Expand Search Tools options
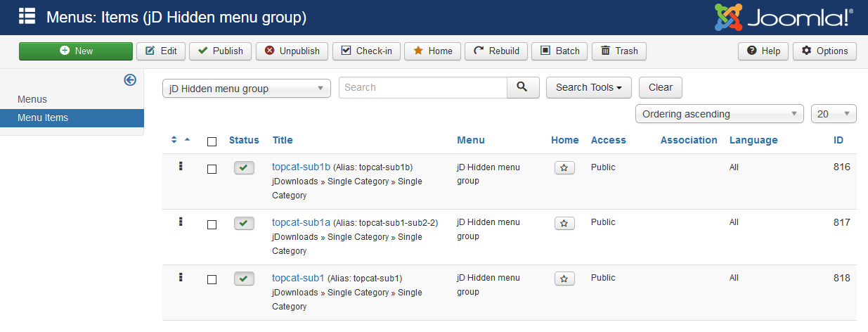868x332 pixels. pyautogui.click(x=589, y=87)
